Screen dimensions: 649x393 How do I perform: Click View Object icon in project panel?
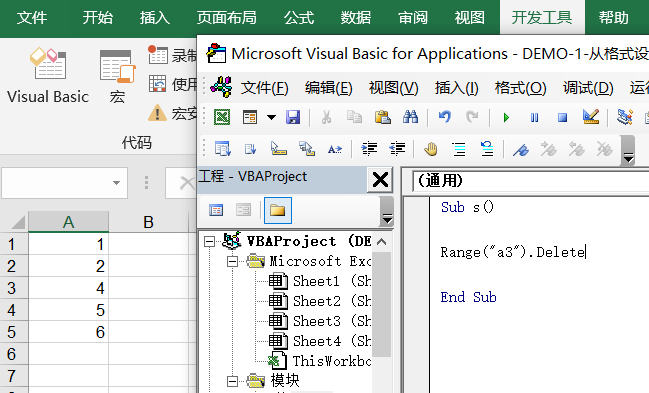click(x=243, y=210)
